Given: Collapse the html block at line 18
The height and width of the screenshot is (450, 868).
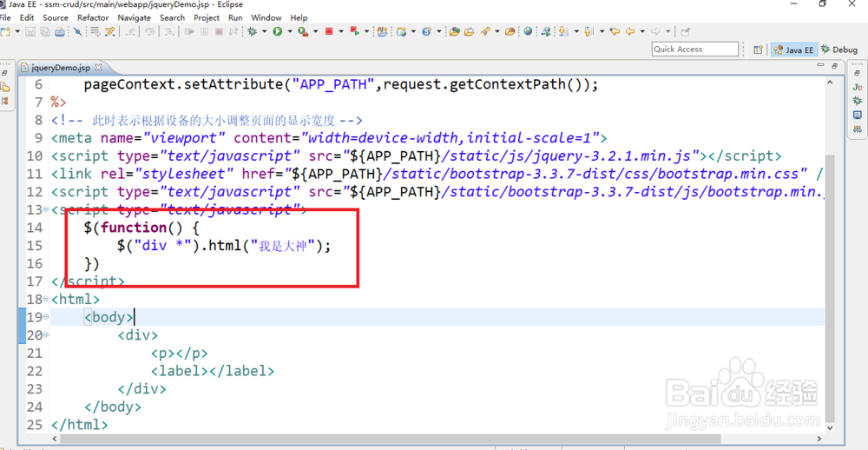Looking at the screenshot, I should point(46,300).
